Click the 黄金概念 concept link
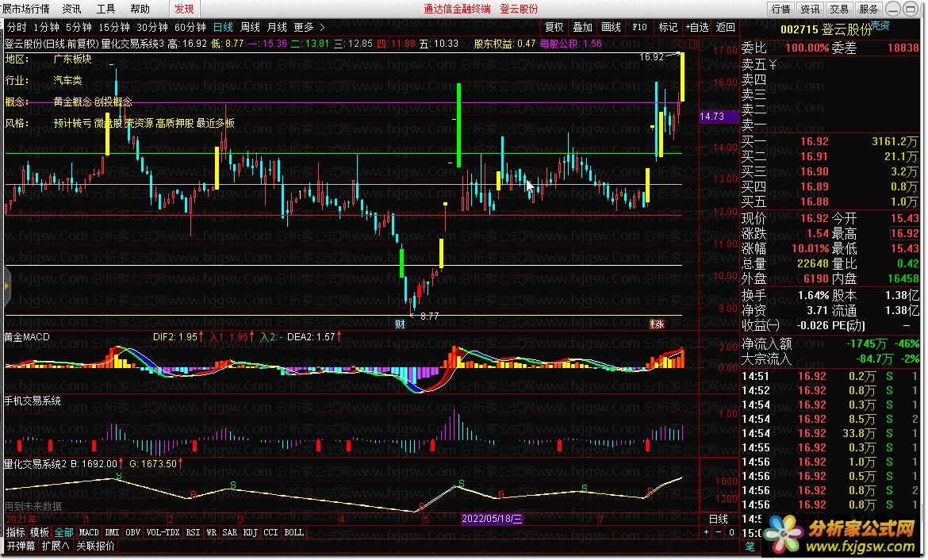Viewport: 928px width, 560px height. (x=73, y=102)
